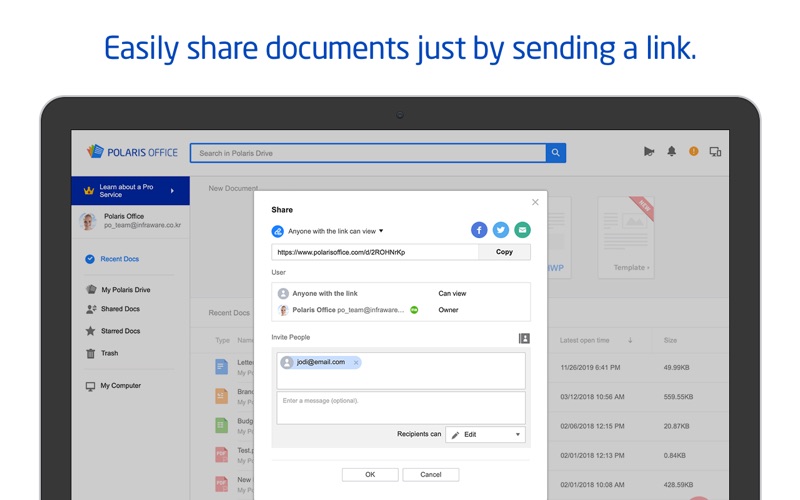Open the notifications bell icon
This screenshot has width=800, height=500.
coord(671,151)
